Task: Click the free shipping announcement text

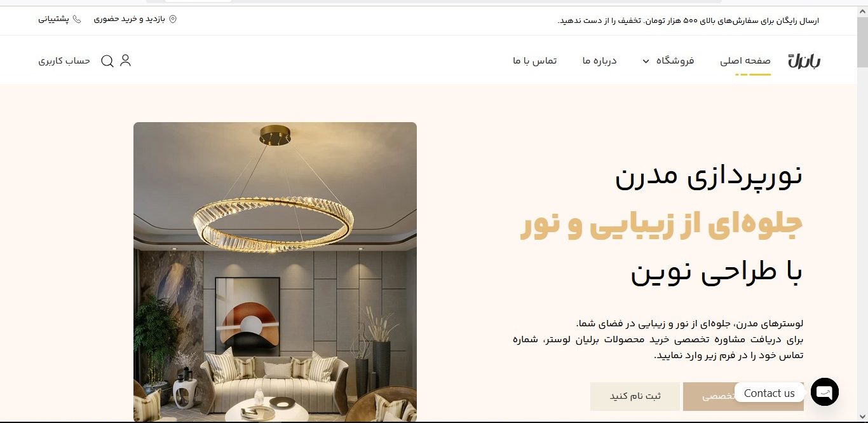Action: coord(688,20)
